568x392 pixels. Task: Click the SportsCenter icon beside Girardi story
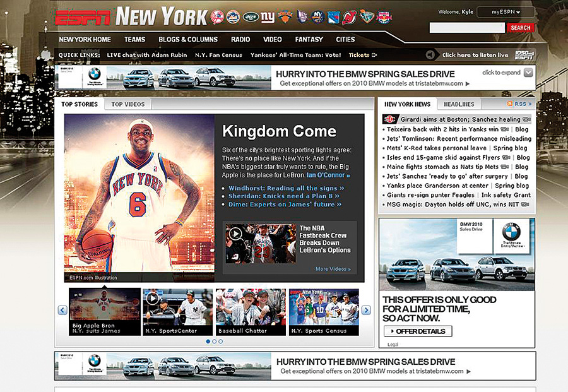click(390, 119)
